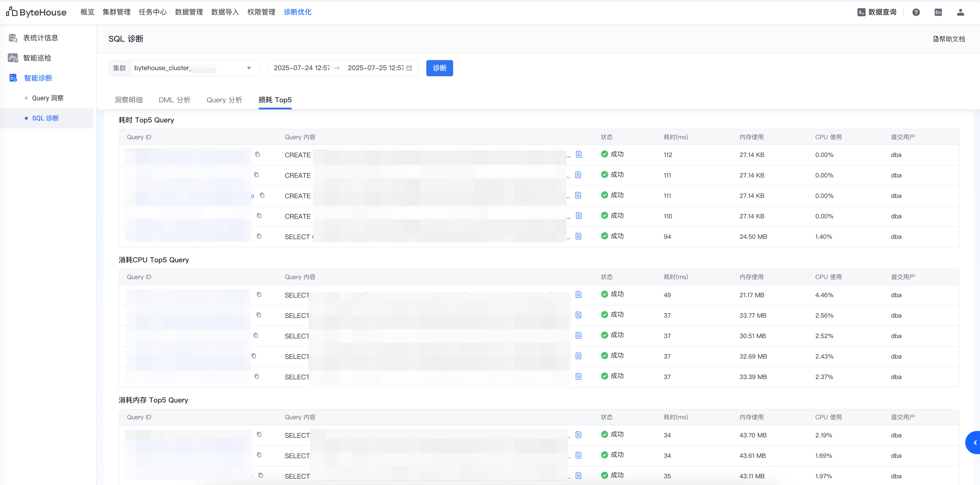Open the user account profile icon

960,12
